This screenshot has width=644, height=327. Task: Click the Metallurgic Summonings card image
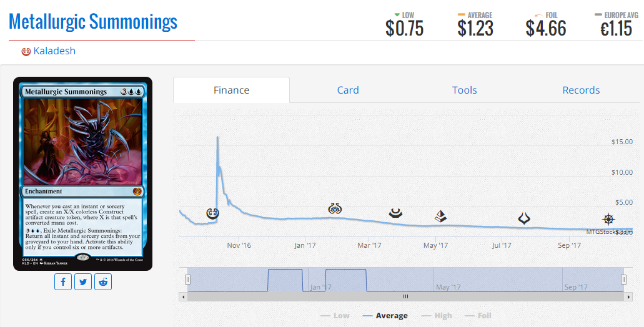click(x=82, y=173)
